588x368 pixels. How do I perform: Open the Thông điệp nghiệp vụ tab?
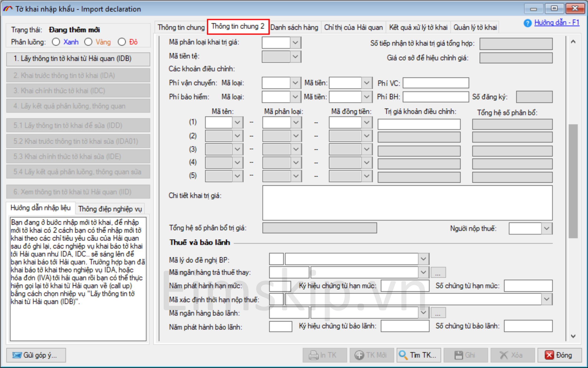[x=110, y=209]
